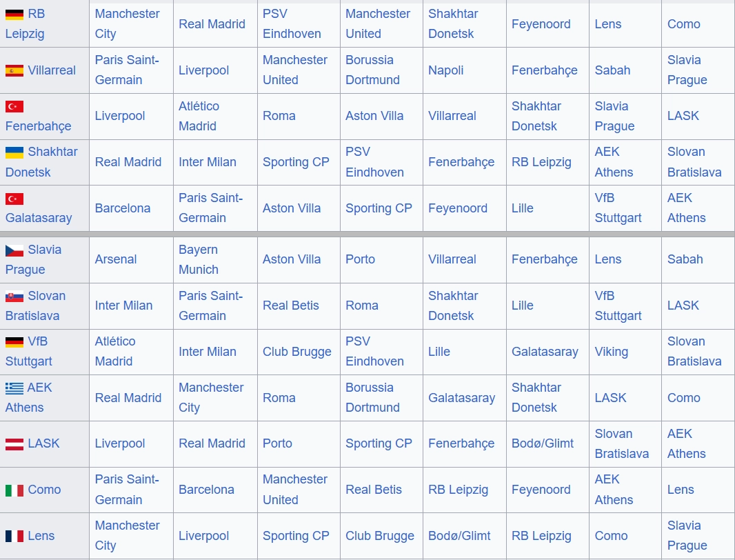This screenshot has width=735, height=560.
Task: Click the Ukrainian flag beside Shakhtar Donetsk
Action: tap(14, 152)
